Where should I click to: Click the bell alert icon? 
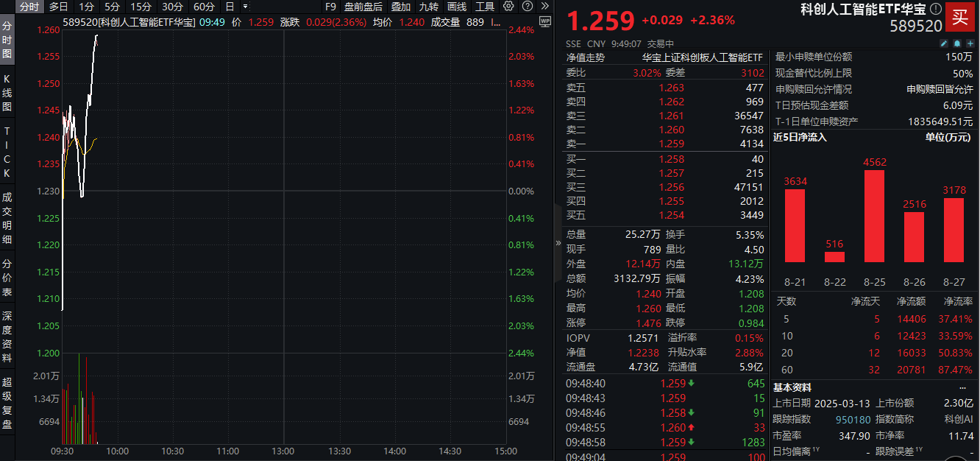point(956,44)
